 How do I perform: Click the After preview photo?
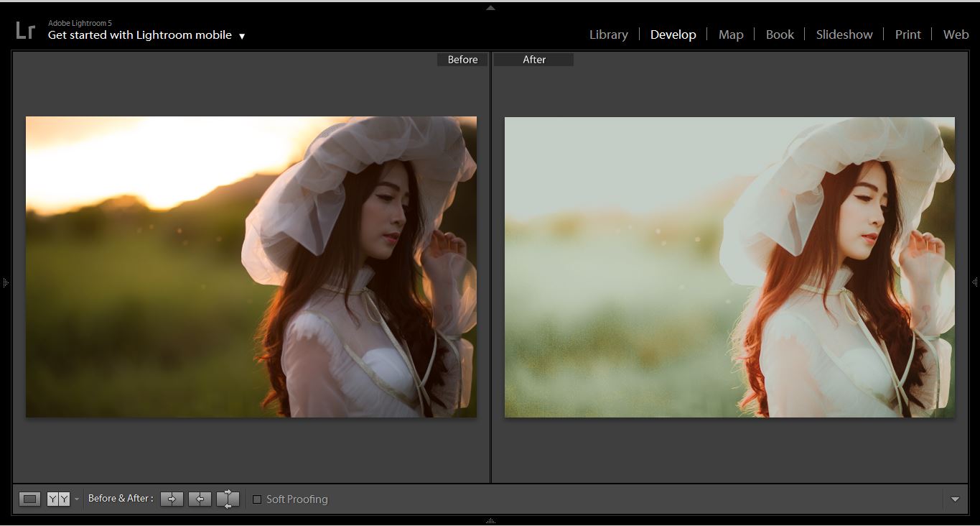(x=729, y=267)
